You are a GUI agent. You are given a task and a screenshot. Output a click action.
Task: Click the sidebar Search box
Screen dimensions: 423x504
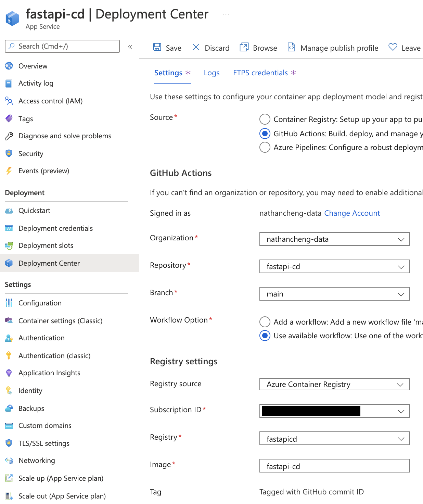point(62,46)
